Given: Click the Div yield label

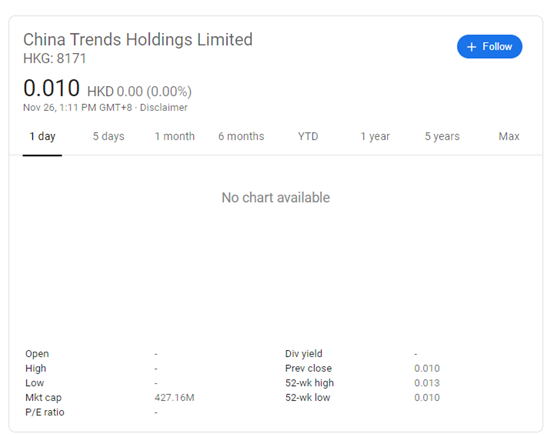Looking at the screenshot, I should [x=304, y=354].
